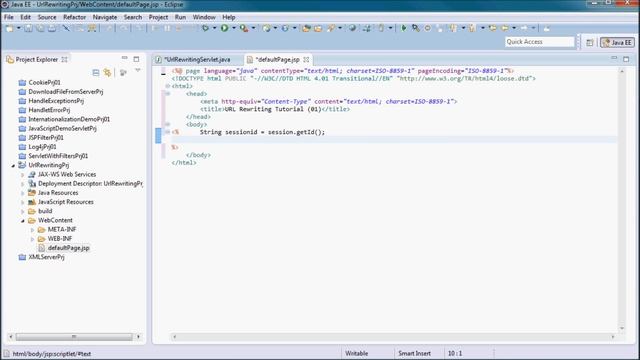Click the Save toolbar icon
The height and width of the screenshot is (360, 640).
[28, 28]
